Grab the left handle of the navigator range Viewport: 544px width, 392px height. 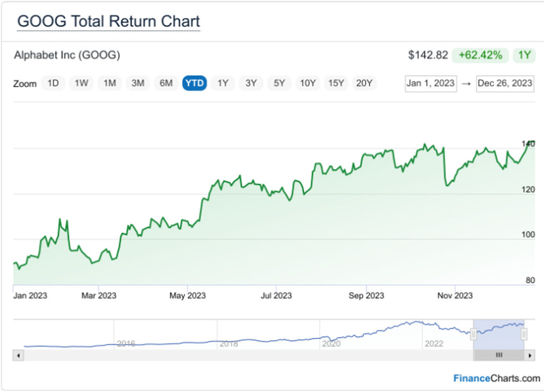473,335
